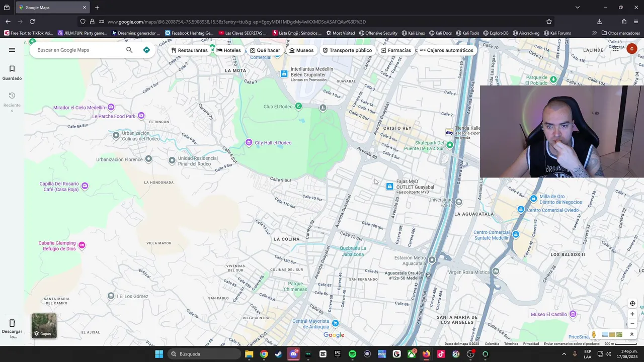644x362 pixels.
Task: Switch layer using the Capas thumbnail
Action: click(x=44, y=326)
